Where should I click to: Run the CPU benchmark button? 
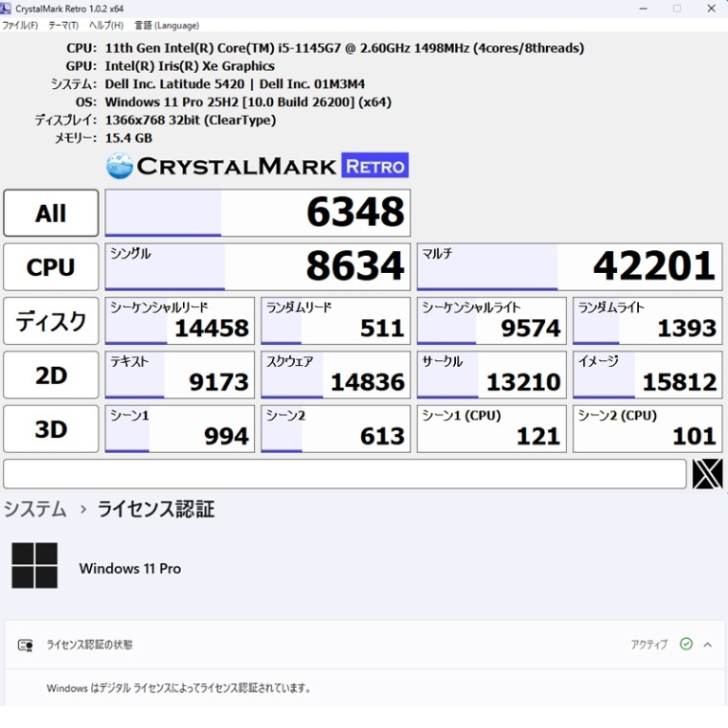[x=51, y=267]
